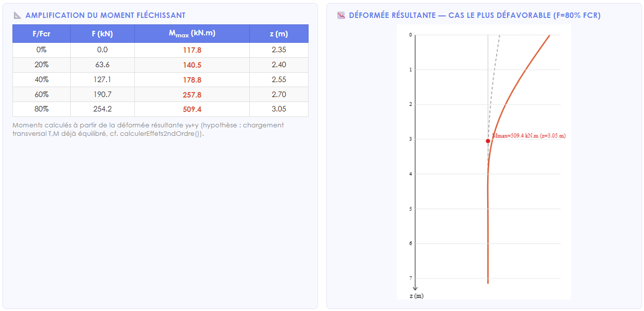Click the footnote starting with Moments calculés
This screenshot has width=644, height=311.
pos(148,129)
